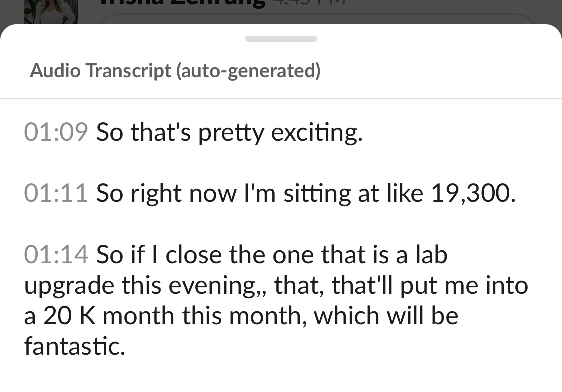This screenshot has width=562, height=392.
Task: Tap the word "upgrade" in the transcript
Action: coord(66,286)
